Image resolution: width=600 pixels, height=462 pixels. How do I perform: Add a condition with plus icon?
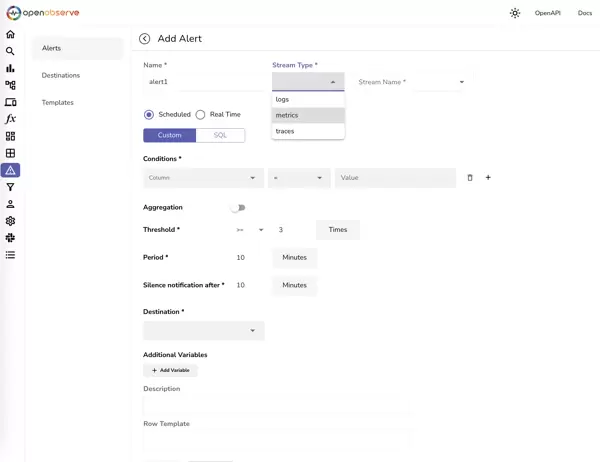coord(488,178)
